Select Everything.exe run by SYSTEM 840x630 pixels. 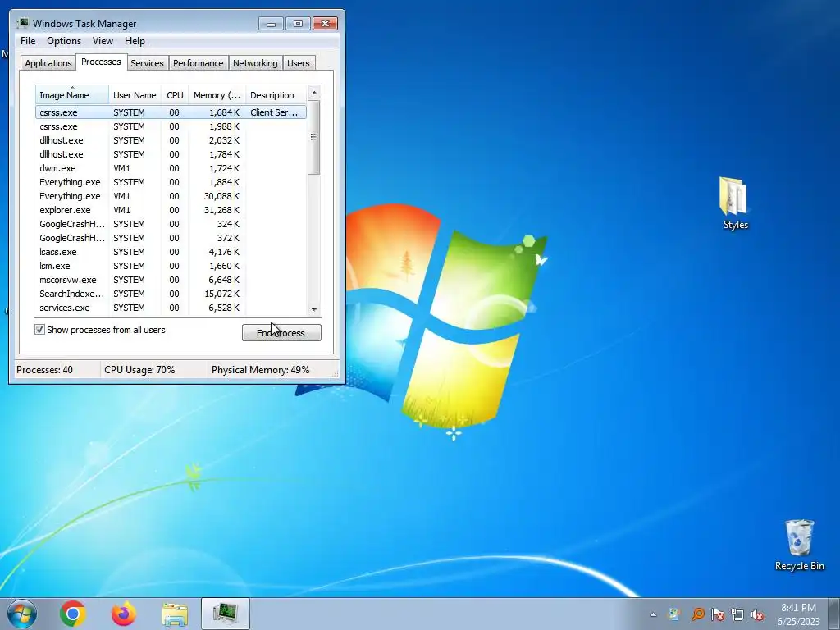tap(171, 182)
